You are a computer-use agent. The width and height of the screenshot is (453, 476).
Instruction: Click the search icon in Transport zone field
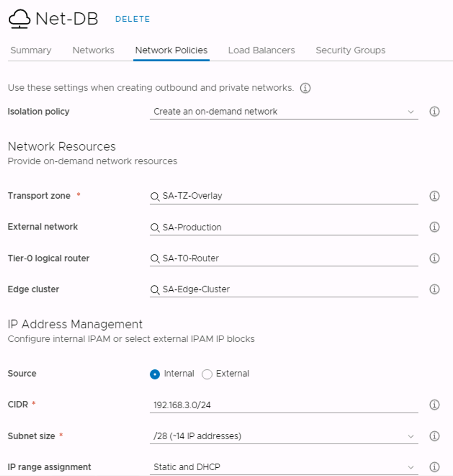tap(155, 196)
